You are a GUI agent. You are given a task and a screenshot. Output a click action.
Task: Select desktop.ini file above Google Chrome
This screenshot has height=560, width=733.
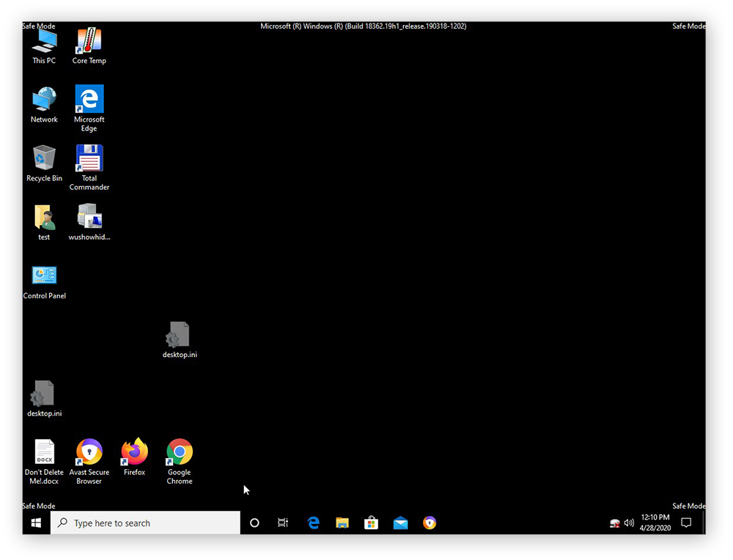point(180,340)
